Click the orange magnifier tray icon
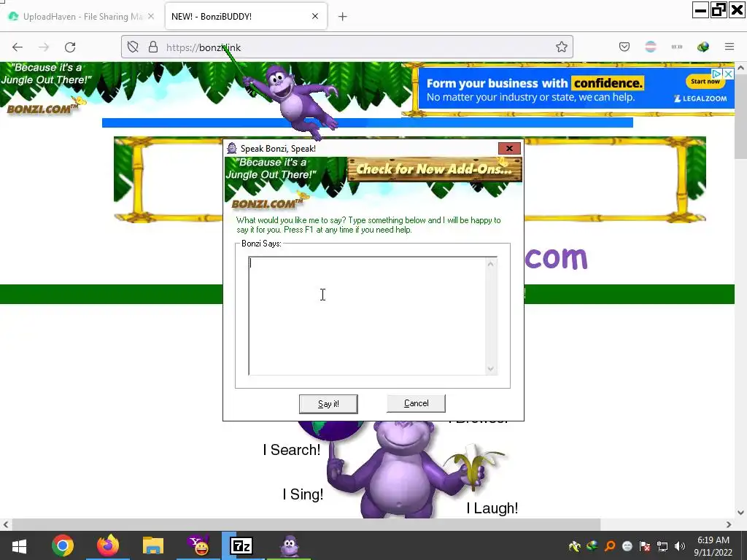Image resolution: width=747 pixels, height=560 pixels. pyautogui.click(x=610, y=546)
